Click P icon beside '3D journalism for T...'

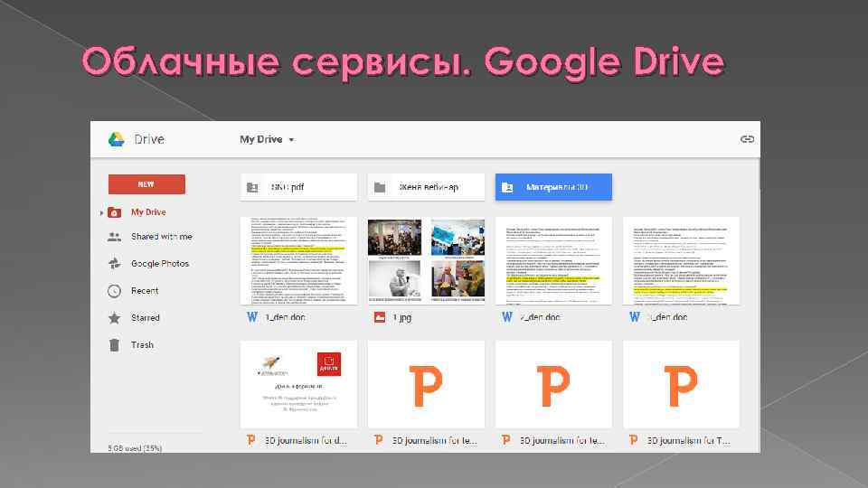pyautogui.click(x=634, y=440)
